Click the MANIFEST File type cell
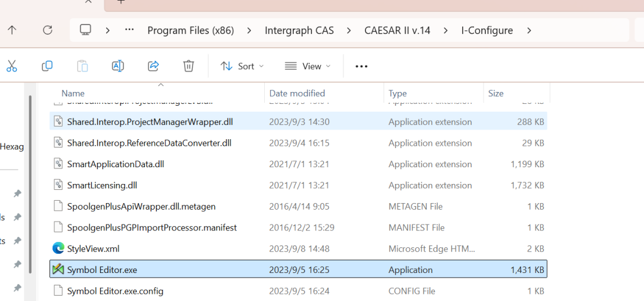 point(416,228)
